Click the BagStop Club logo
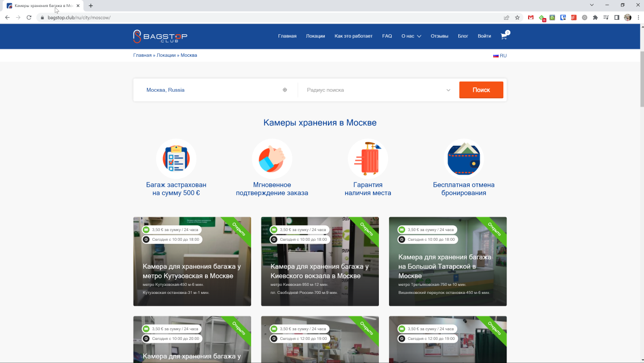 (x=160, y=36)
